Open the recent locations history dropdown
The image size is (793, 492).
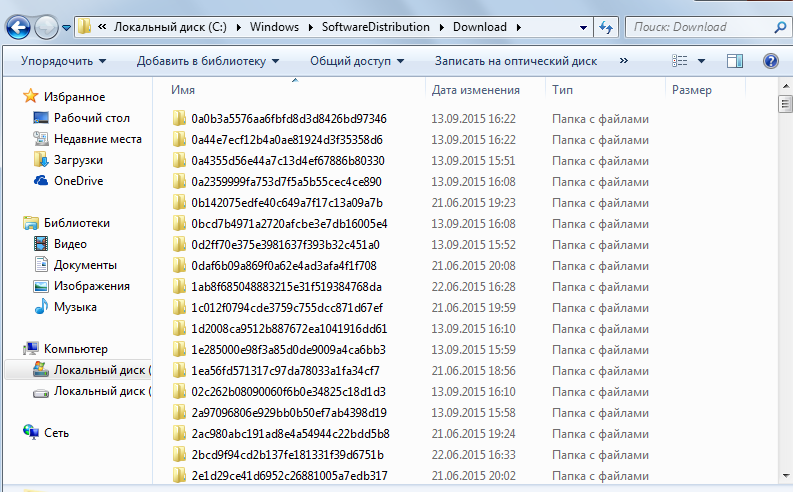click(66, 28)
